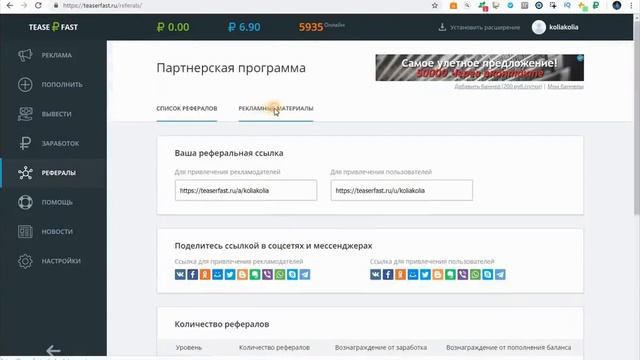Share user link on Twitter
The height and width of the screenshot is (360, 640).
point(425,274)
